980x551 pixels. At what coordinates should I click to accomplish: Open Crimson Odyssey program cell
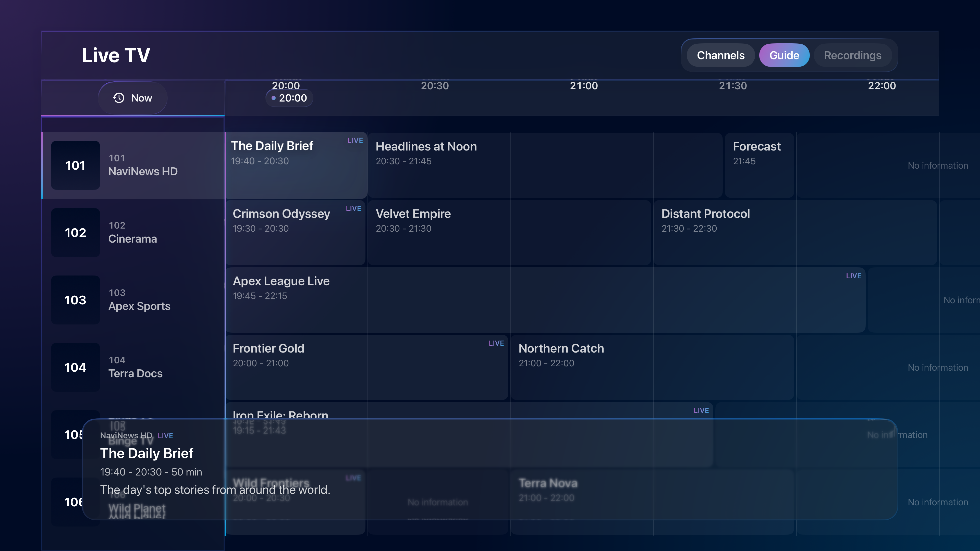click(296, 233)
